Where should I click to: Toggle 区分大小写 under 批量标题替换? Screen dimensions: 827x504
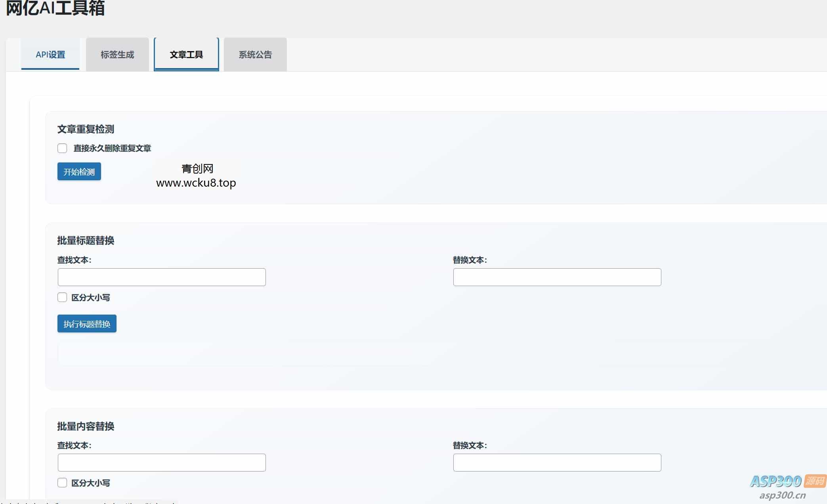(62, 297)
